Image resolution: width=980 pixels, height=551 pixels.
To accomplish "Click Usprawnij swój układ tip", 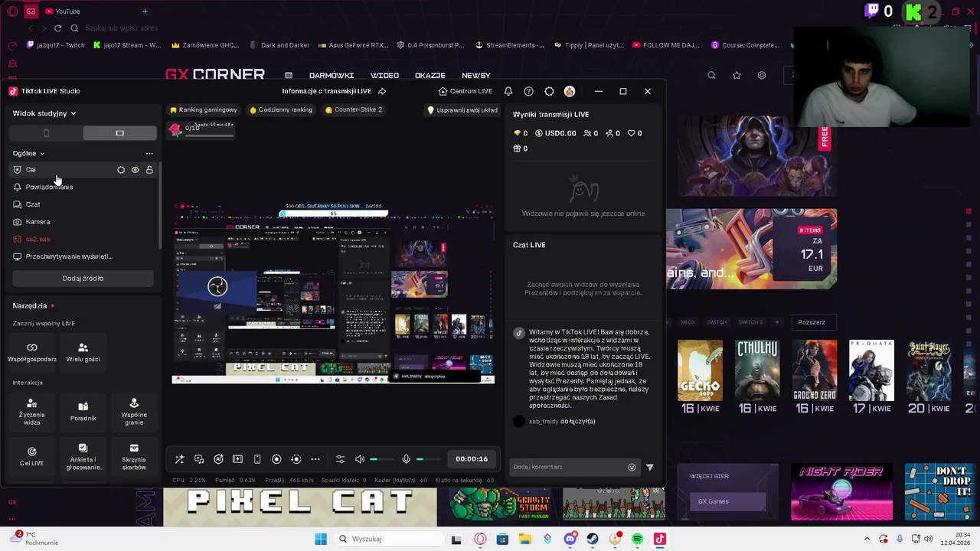I will pyautogui.click(x=462, y=110).
